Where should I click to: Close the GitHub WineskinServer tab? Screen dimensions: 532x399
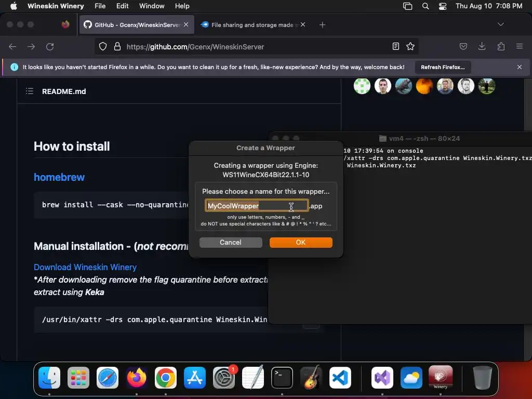tap(186, 24)
